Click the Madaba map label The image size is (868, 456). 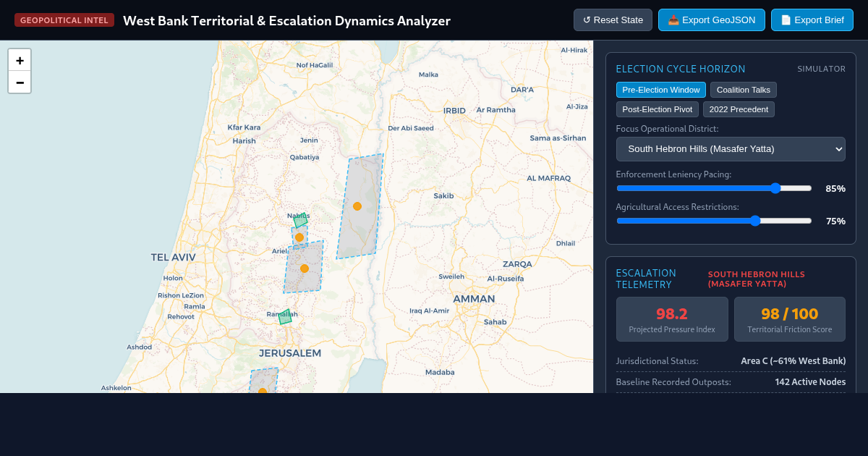440,372
